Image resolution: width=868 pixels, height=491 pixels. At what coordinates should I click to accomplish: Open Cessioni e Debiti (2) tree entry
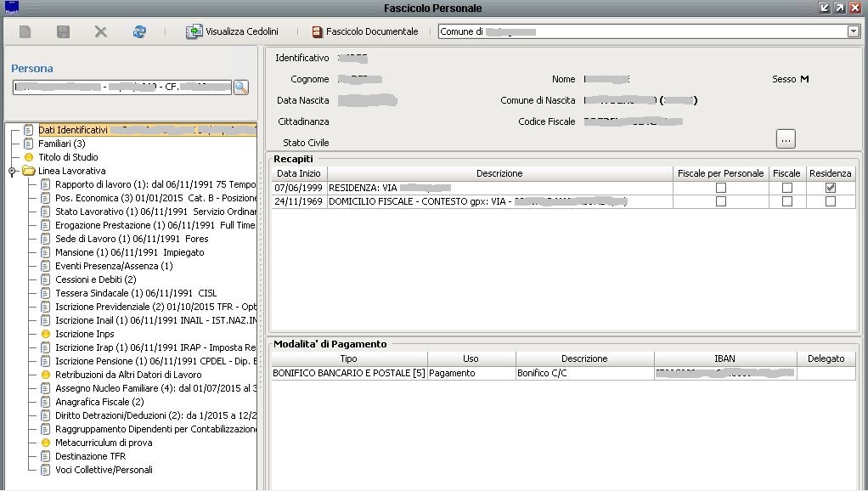point(95,279)
